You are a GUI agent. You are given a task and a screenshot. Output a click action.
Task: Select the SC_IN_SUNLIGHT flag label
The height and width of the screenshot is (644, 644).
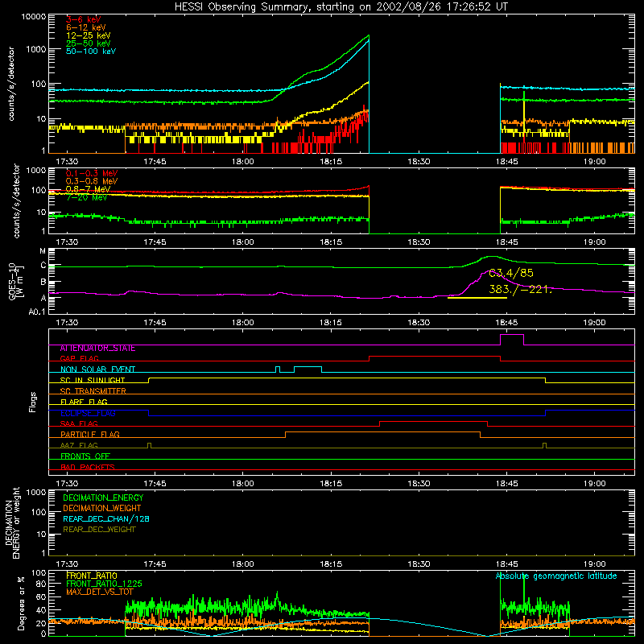point(93,380)
